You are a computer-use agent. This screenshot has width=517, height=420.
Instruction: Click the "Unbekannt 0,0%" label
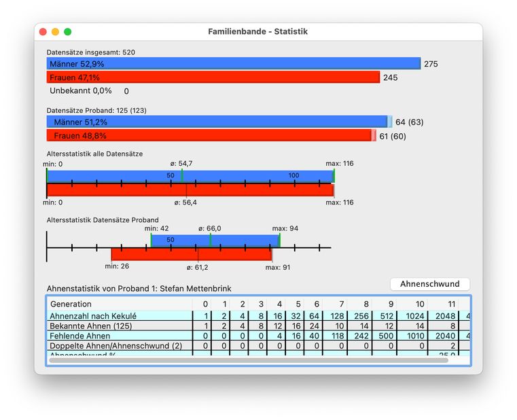coord(80,90)
